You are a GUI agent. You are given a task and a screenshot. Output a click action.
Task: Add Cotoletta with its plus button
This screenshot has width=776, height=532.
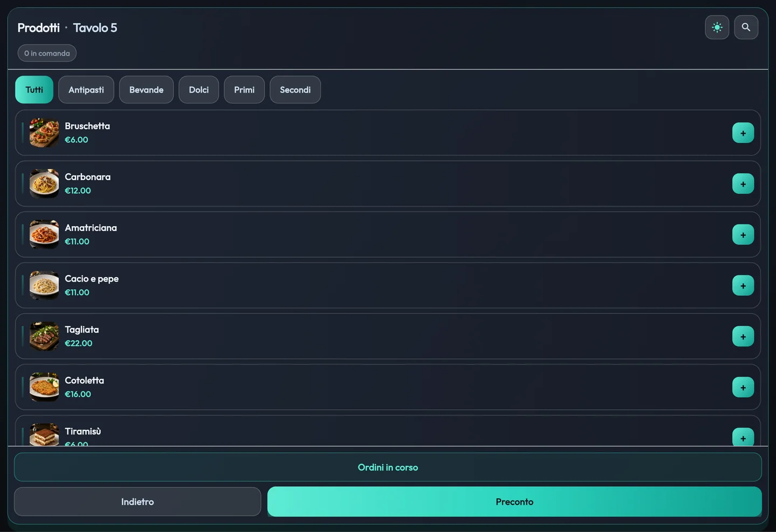(743, 388)
